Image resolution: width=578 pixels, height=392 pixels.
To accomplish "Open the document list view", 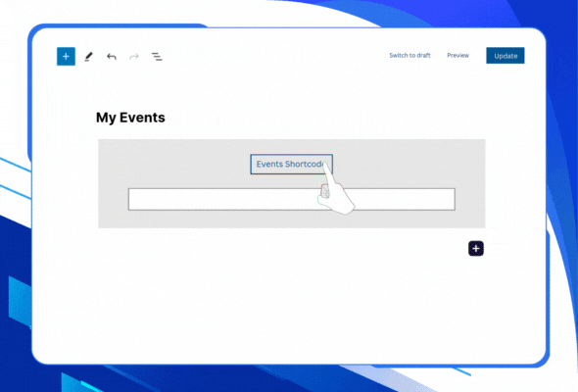I will tap(157, 57).
